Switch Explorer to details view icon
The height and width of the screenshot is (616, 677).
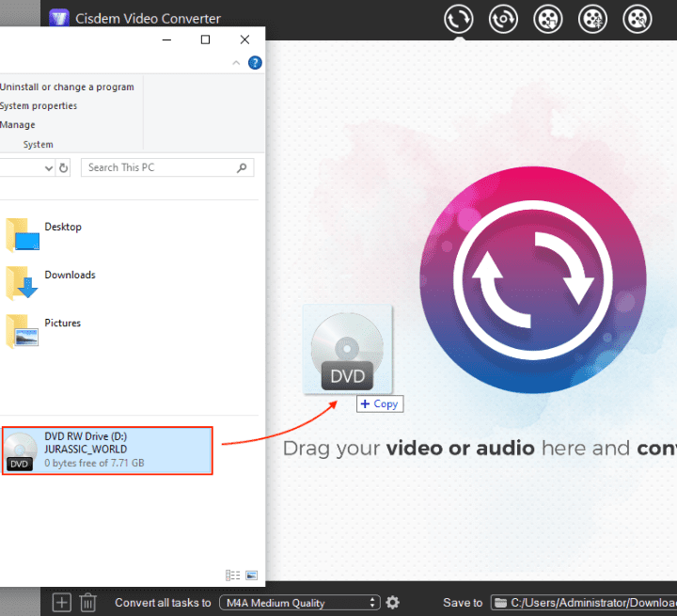point(233,575)
